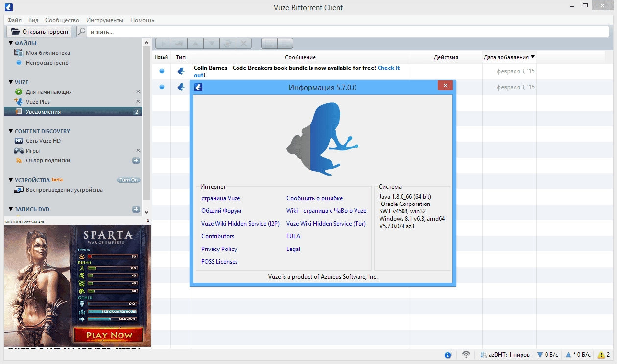Click the move up arrow toolbar button
Image resolution: width=617 pixels, height=364 pixels.
click(x=195, y=43)
